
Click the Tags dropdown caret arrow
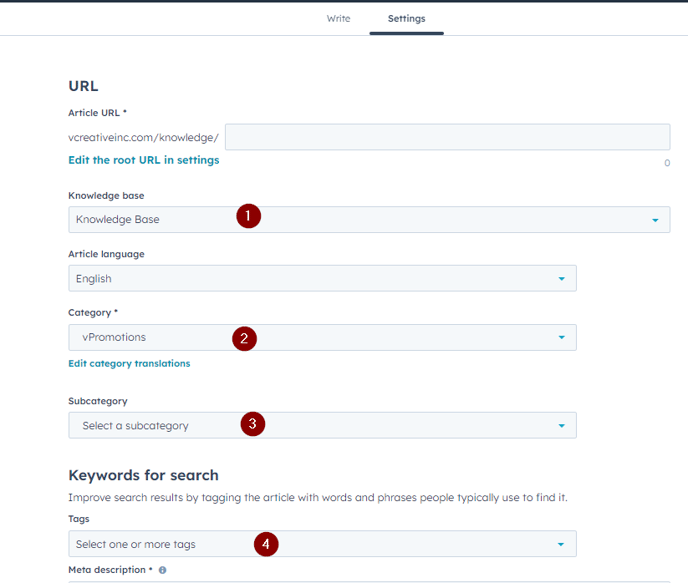561,544
